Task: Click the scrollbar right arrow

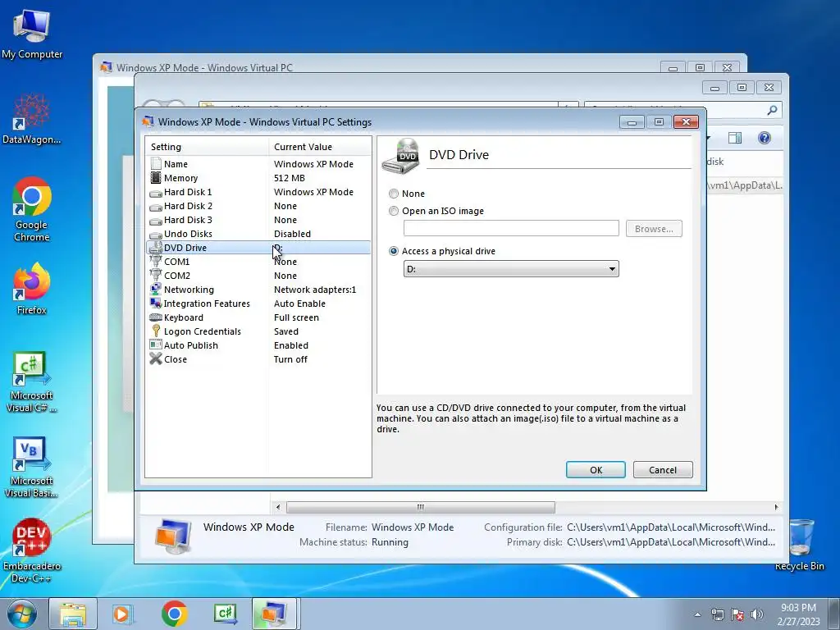Action: (x=776, y=507)
